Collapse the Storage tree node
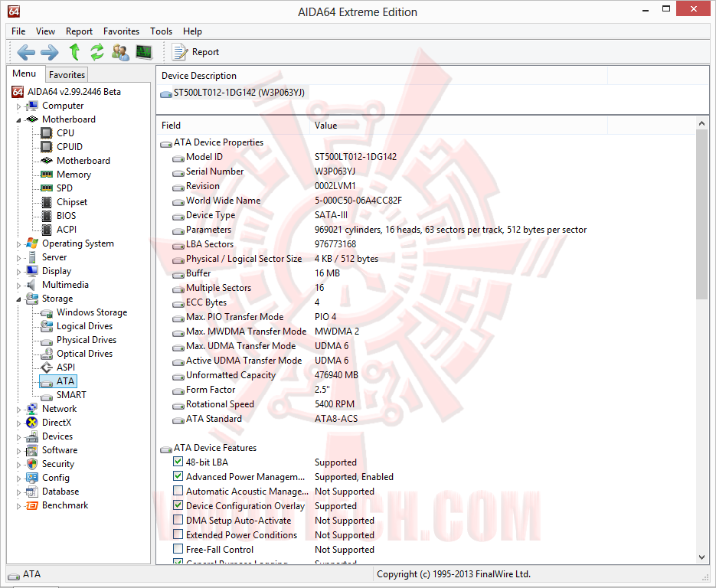This screenshot has height=588, width=716. pyautogui.click(x=18, y=299)
